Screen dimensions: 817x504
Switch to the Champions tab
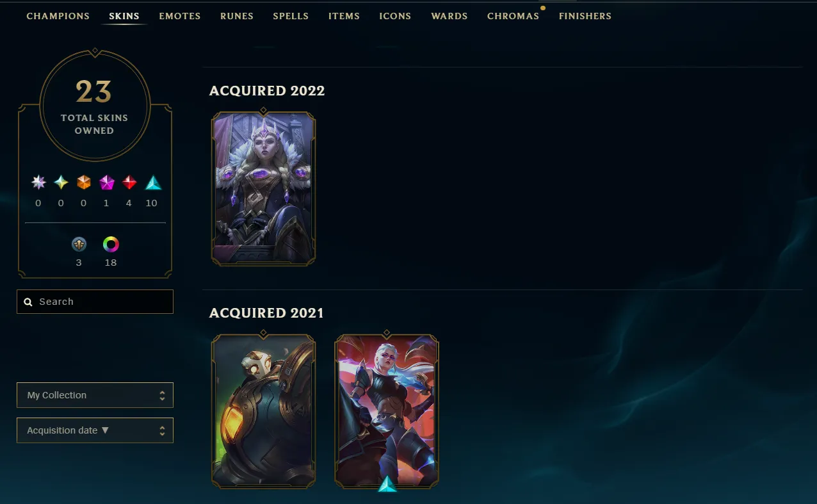click(x=58, y=16)
